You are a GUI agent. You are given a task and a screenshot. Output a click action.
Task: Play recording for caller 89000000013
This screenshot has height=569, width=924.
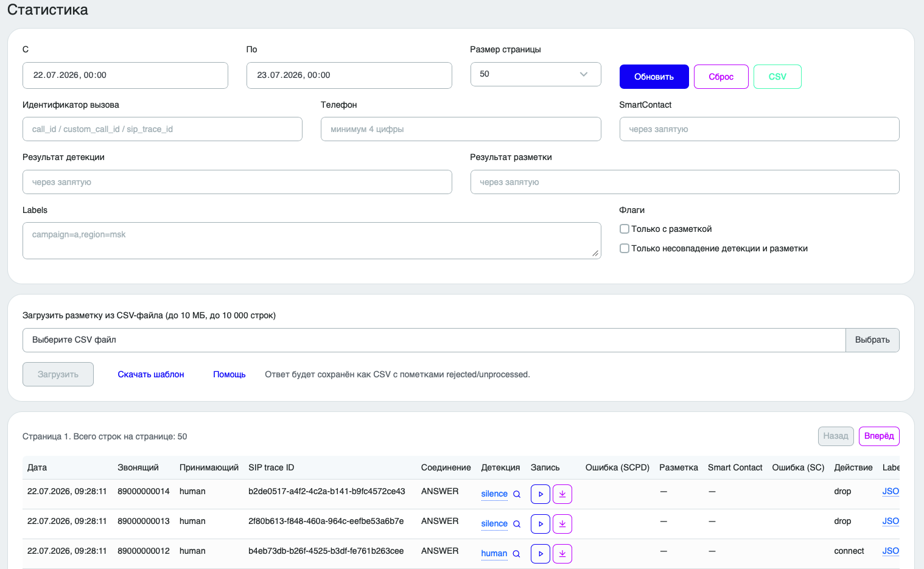pos(541,524)
